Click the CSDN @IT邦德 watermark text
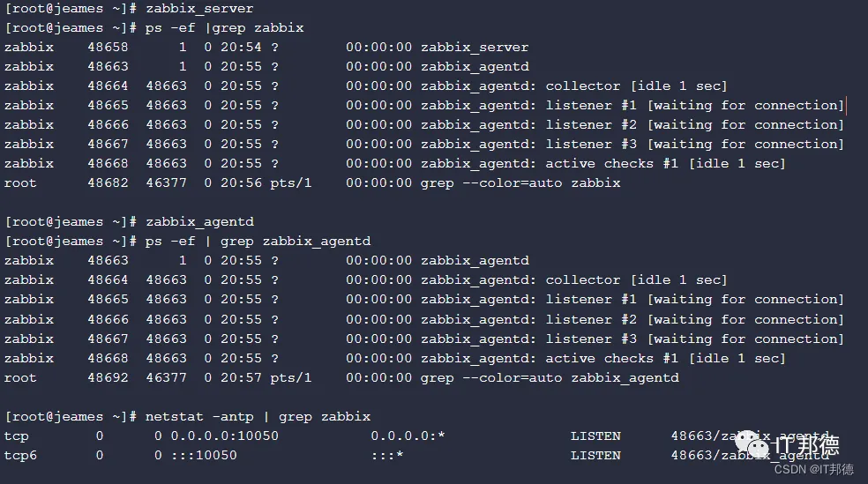The width and height of the screenshot is (868, 484). (x=813, y=470)
